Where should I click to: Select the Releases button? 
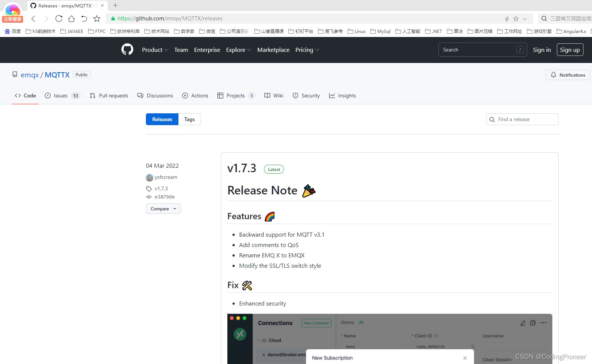(x=162, y=119)
